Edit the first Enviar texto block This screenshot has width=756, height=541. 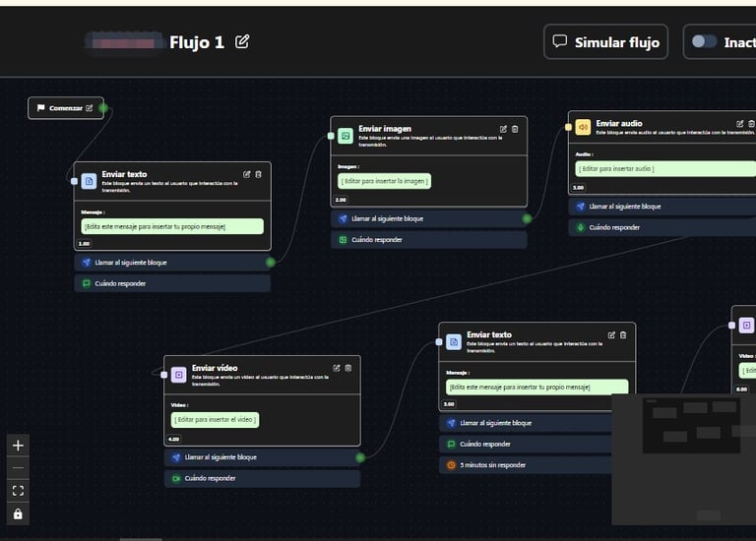246,174
